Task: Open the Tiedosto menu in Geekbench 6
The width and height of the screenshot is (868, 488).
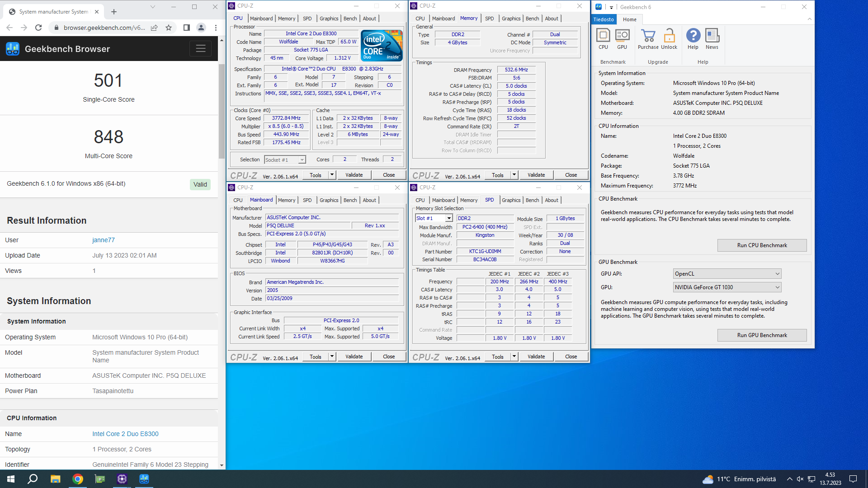Action: tap(604, 19)
